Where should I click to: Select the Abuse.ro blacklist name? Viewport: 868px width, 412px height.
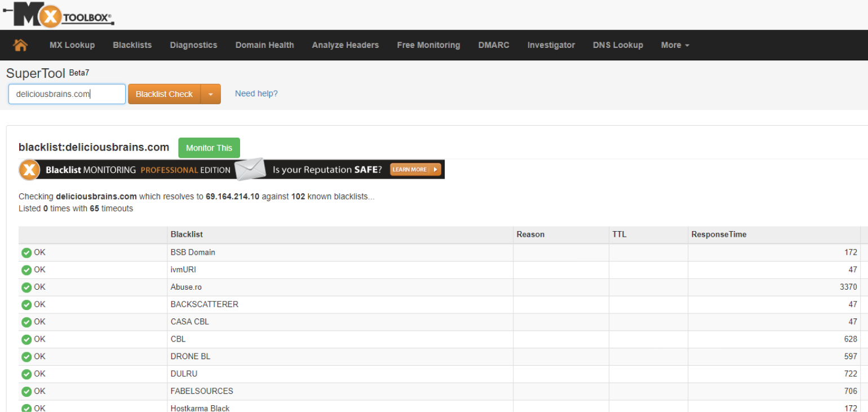pos(186,287)
